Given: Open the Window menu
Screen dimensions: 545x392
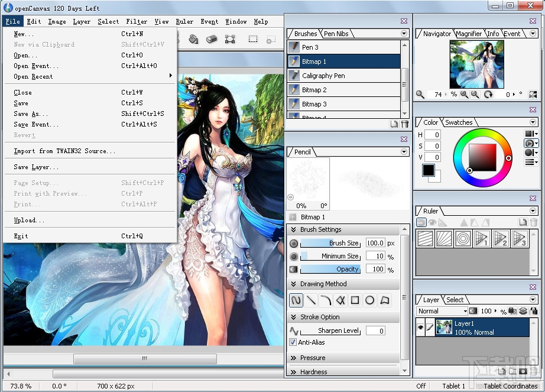Looking at the screenshot, I should point(236,21).
